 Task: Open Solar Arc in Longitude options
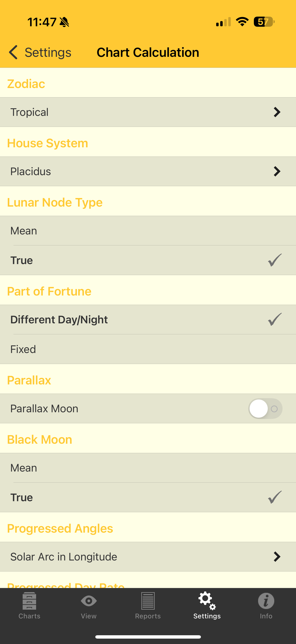(148, 557)
